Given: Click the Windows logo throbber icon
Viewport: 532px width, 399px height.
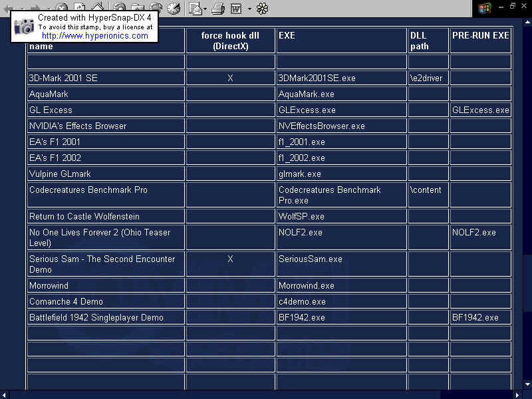Looking at the screenshot, I should (x=484, y=8).
